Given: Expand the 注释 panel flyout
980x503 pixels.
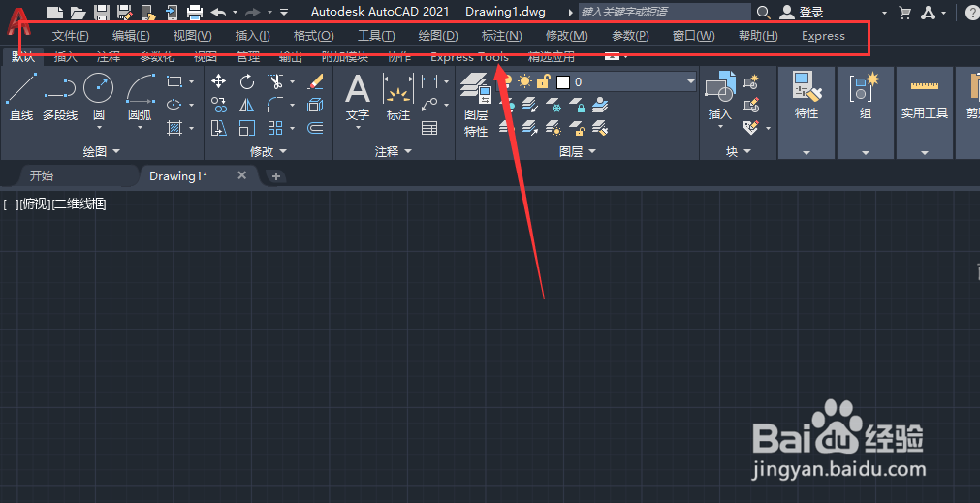Looking at the screenshot, I should point(394,151).
